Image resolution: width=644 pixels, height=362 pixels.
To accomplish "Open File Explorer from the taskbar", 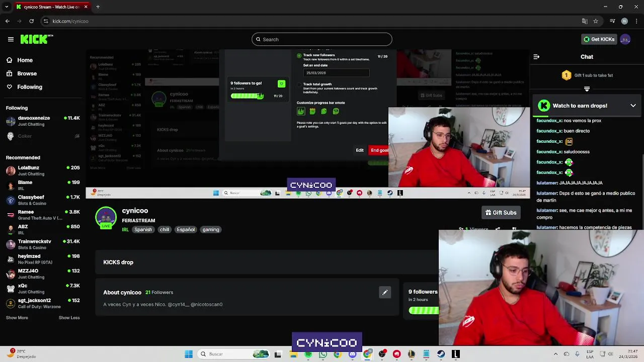I will coord(293,354).
